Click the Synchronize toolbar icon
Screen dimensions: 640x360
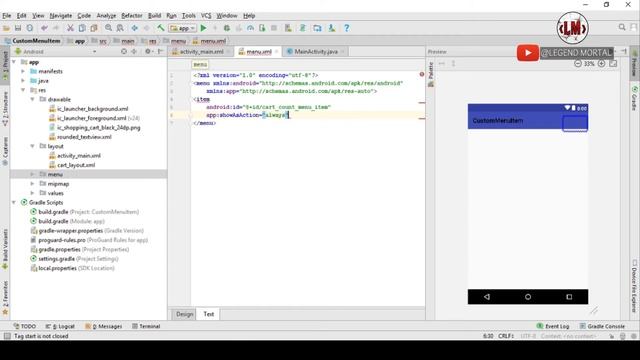[30, 28]
